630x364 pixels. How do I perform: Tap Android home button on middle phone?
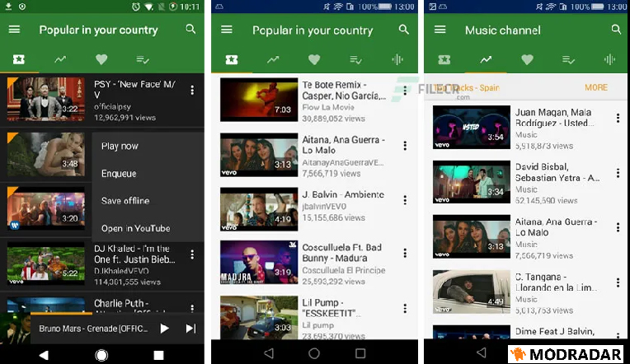tap(314, 353)
